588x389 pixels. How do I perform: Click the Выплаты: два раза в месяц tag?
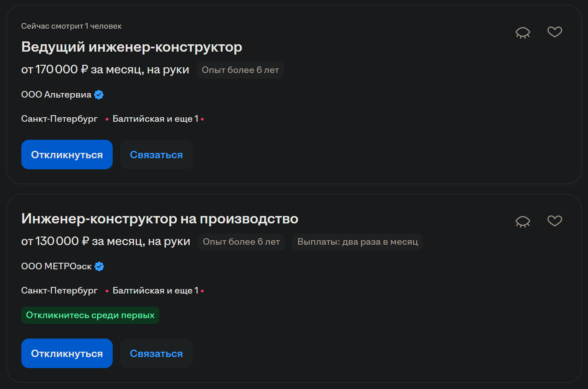pos(357,242)
